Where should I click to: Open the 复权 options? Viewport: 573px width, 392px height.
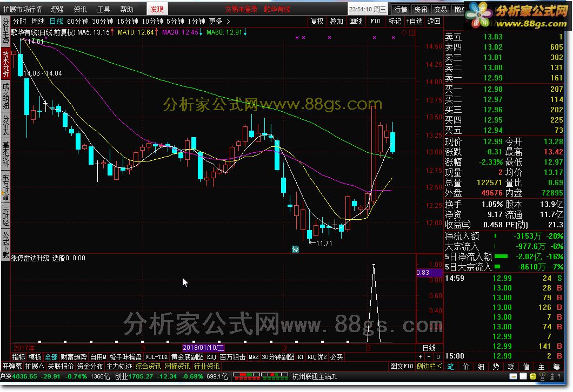[x=317, y=22]
